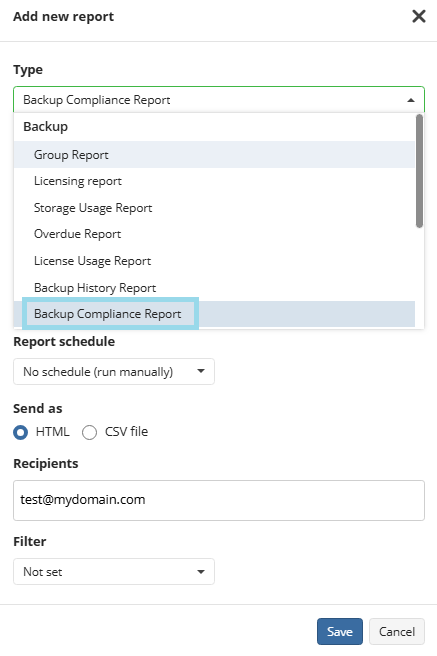The image size is (437, 656).
Task: Click the Backup group header
Action: pyautogui.click(x=45, y=126)
